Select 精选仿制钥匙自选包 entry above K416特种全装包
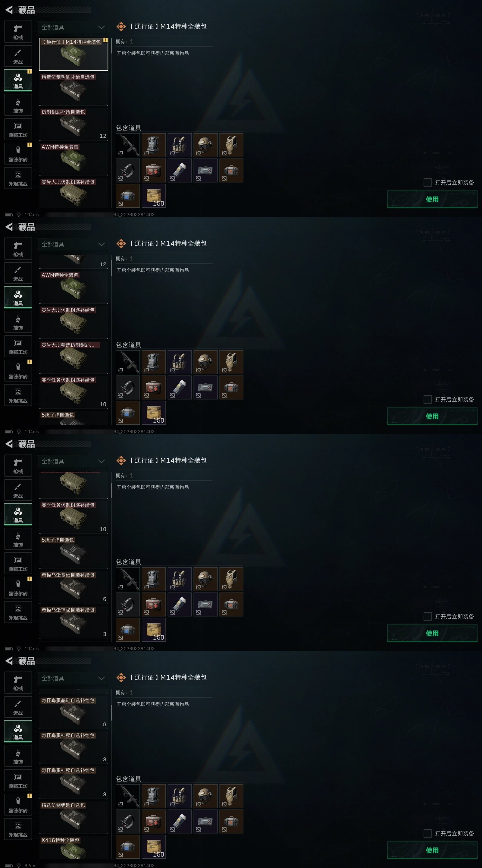 74,818
